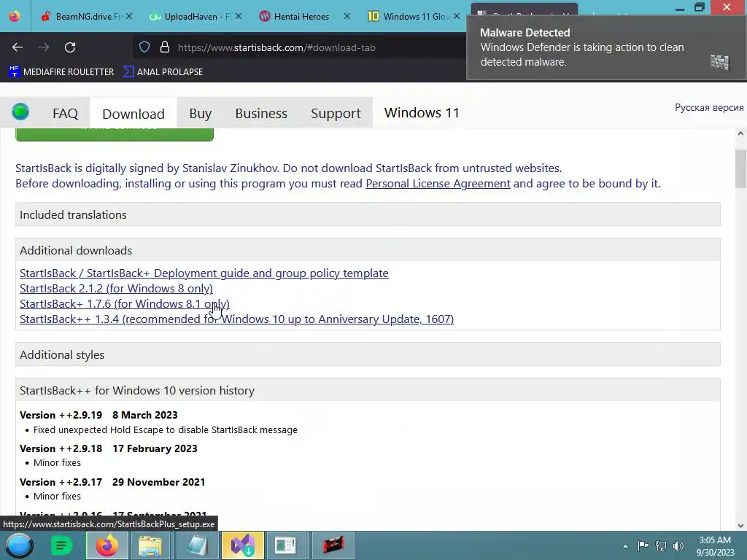Reload the page with the refresh icon
This screenshot has width=747, height=560.
70,47
